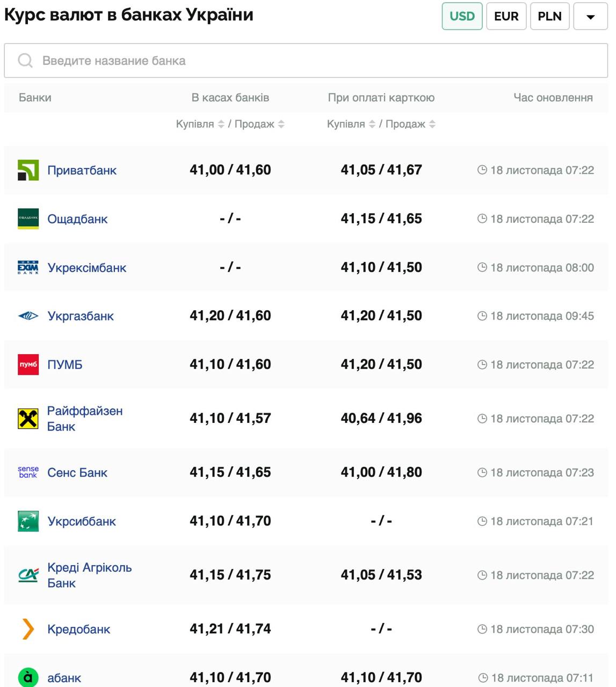Click the Райффайзен Банк yellow logo
This screenshot has width=616, height=687.
[28, 419]
